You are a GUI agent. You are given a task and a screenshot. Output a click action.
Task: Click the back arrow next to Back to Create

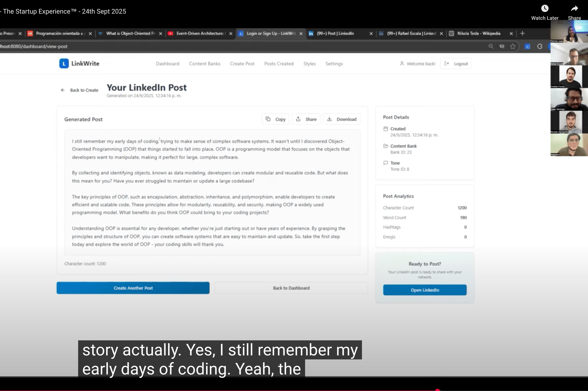tap(63, 90)
